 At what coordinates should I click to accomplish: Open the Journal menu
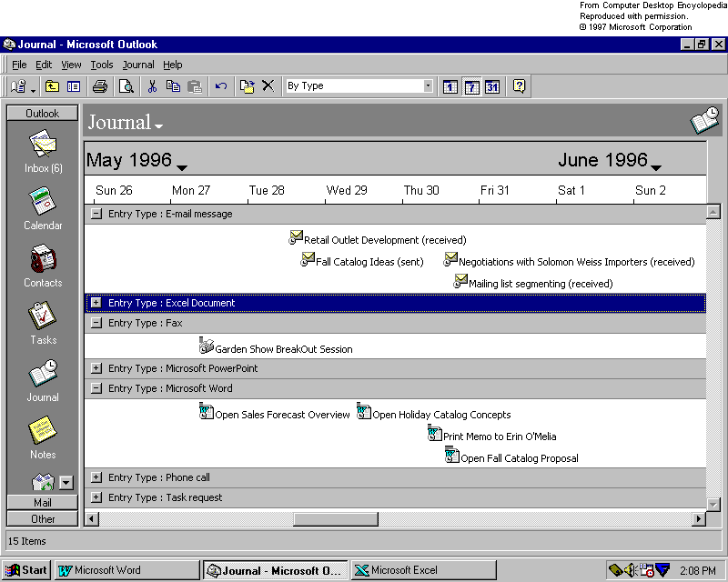pos(137,65)
